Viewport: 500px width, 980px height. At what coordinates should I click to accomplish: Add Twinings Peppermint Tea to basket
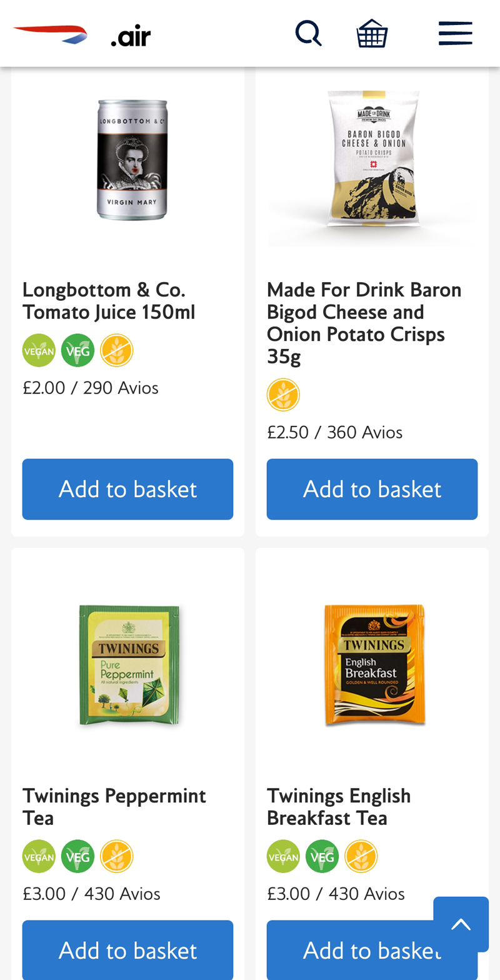click(x=127, y=950)
